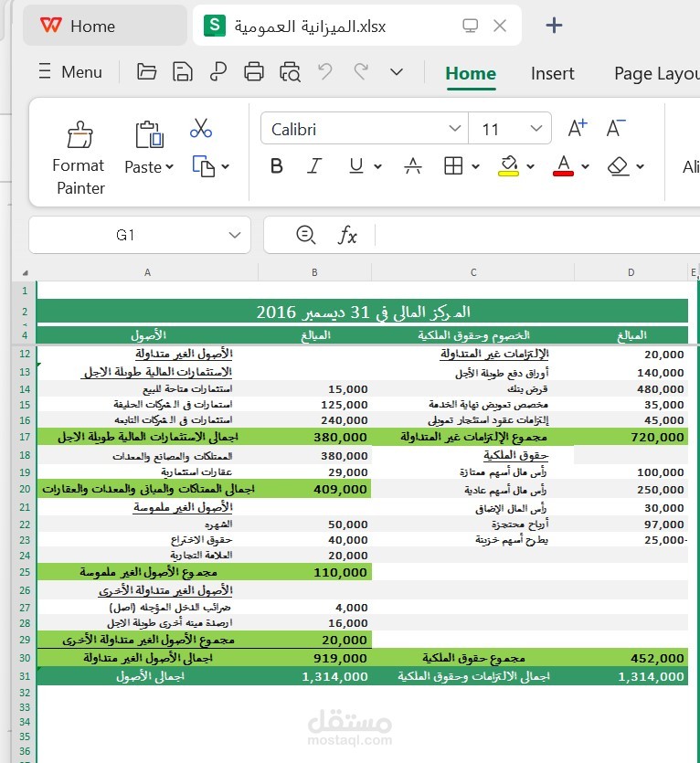This screenshot has height=763, width=700.
Task: Click the Copy icon
Action: (x=204, y=166)
